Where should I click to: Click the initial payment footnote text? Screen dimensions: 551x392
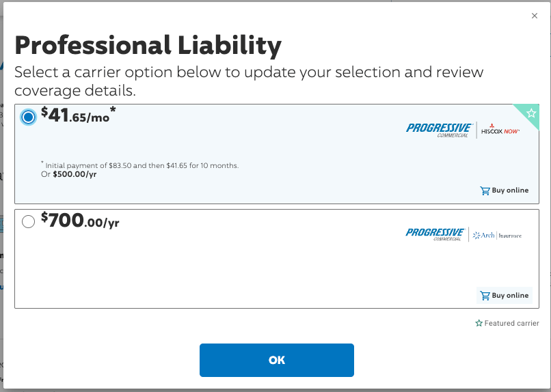coord(140,165)
